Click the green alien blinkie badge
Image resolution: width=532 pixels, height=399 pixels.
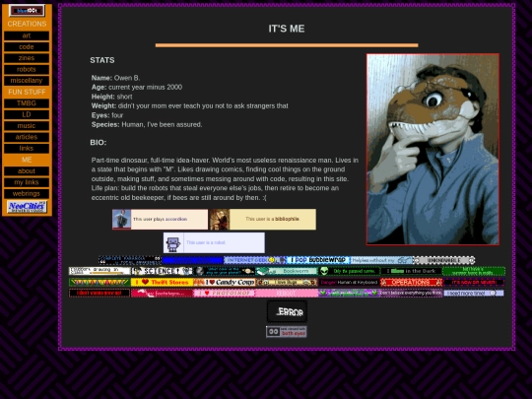[349, 271]
